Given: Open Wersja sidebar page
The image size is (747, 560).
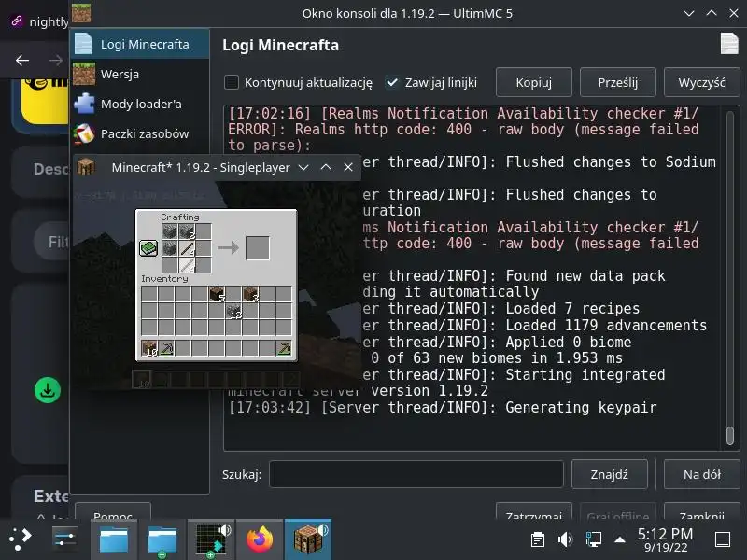Looking at the screenshot, I should [x=140, y=74].
